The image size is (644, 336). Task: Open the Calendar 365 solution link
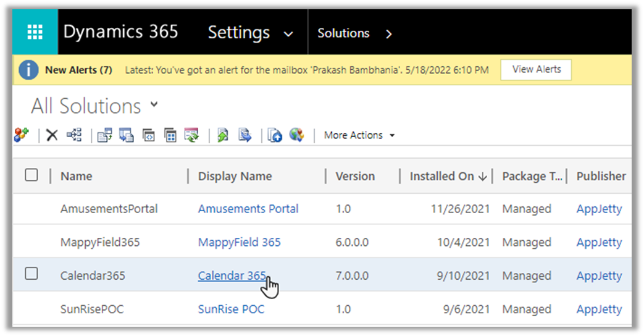click(x=232, y=275)
